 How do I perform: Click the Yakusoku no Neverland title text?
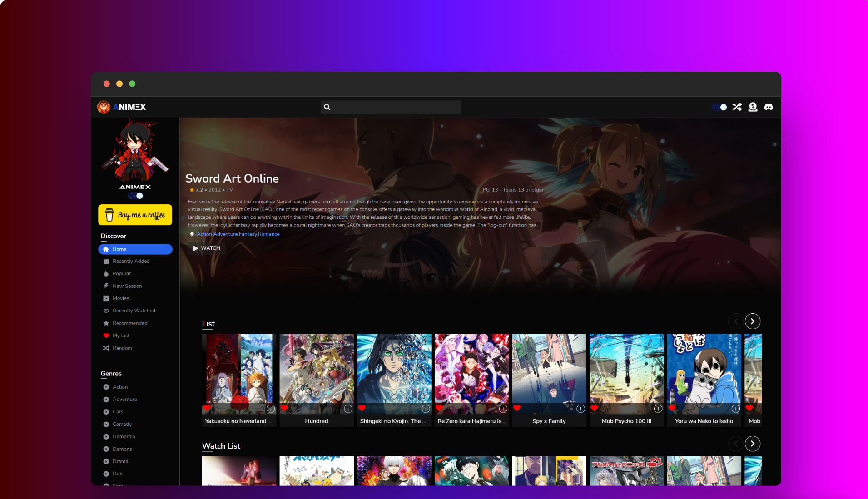click(x=238, y=421)
